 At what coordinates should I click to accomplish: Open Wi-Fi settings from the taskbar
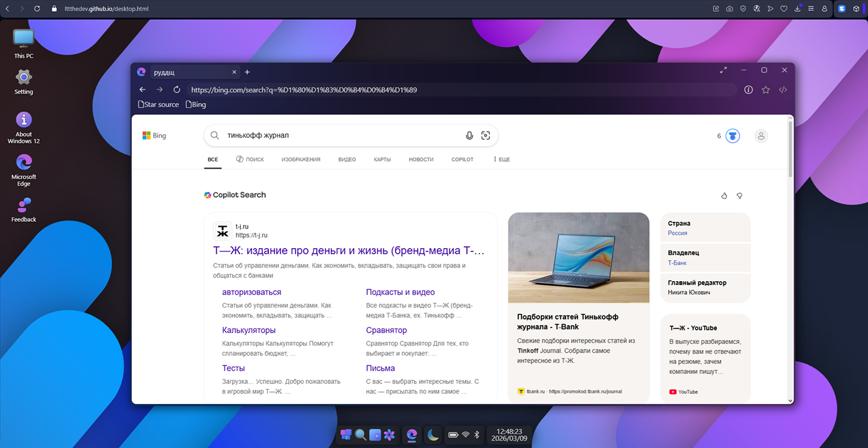tap(466, 435)
